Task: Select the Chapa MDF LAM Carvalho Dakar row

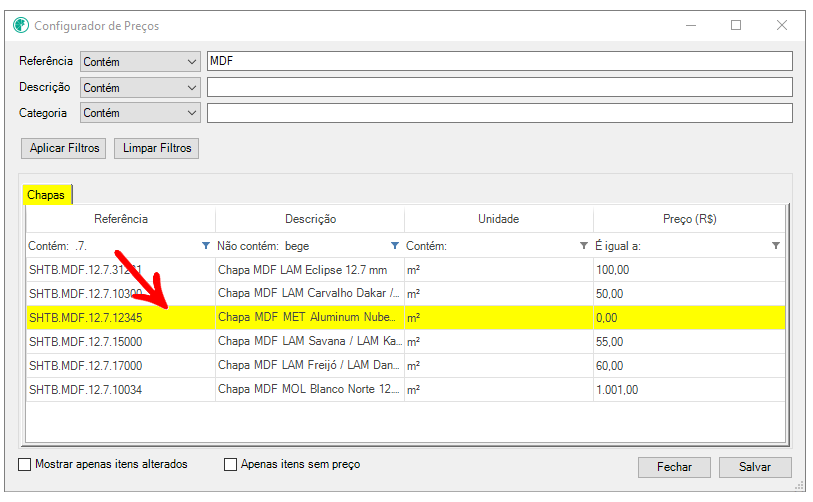Action: (x=405, y=294)
